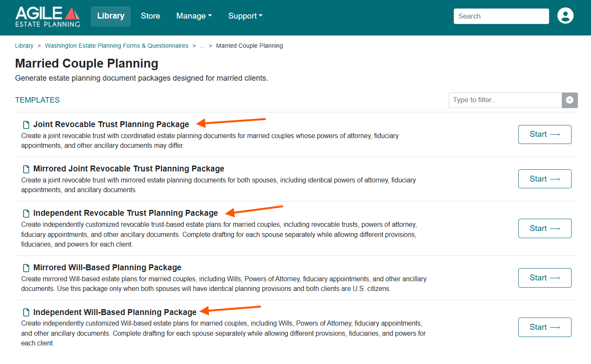
Task: Click the Type to filter field
Action: 505,100
